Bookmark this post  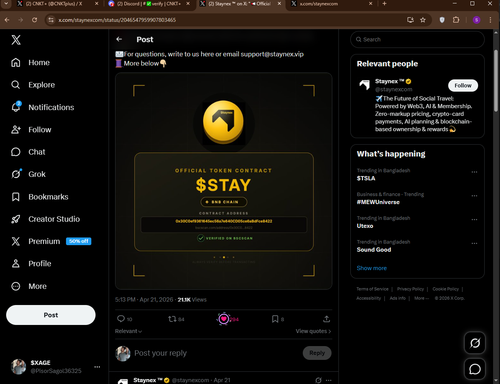275,319
